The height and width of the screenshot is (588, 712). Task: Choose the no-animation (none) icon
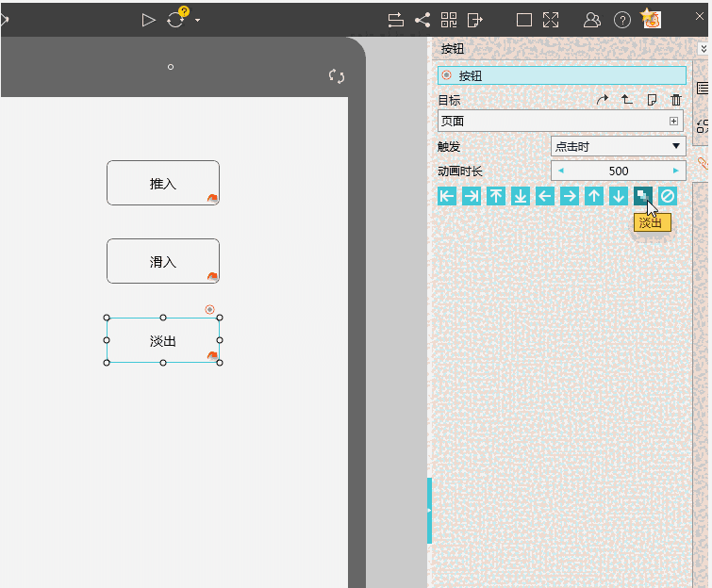click(x=668, y=196)
